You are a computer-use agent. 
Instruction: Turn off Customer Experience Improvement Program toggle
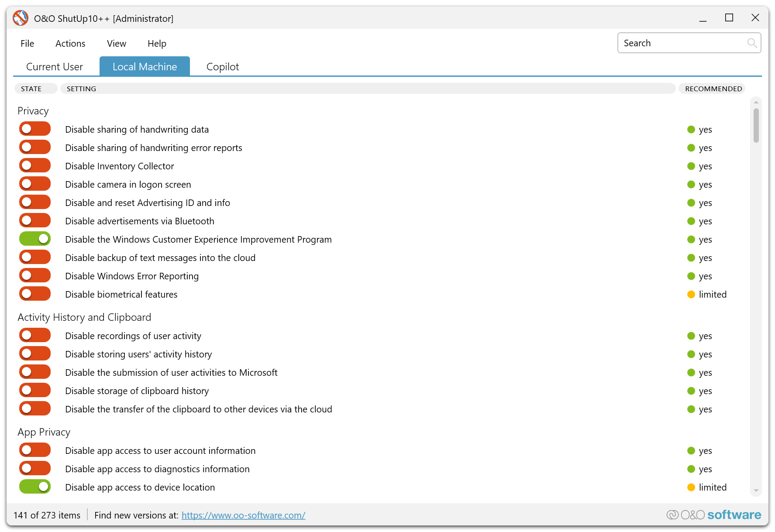pos(35,239)
